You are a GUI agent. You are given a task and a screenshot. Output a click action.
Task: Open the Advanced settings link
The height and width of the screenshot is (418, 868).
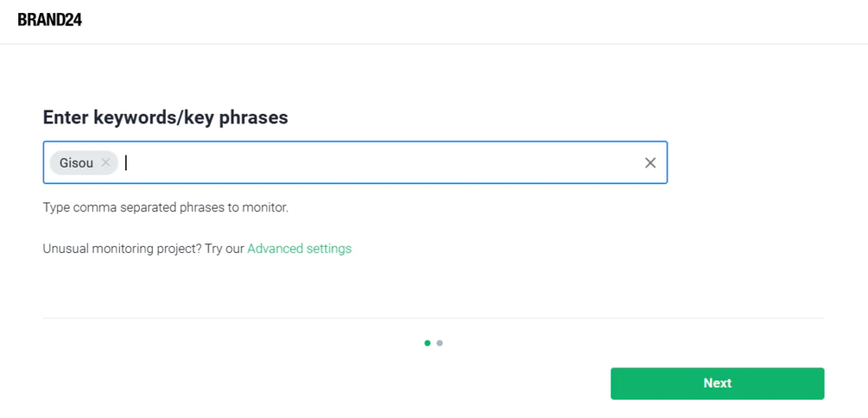click(299, 249)
